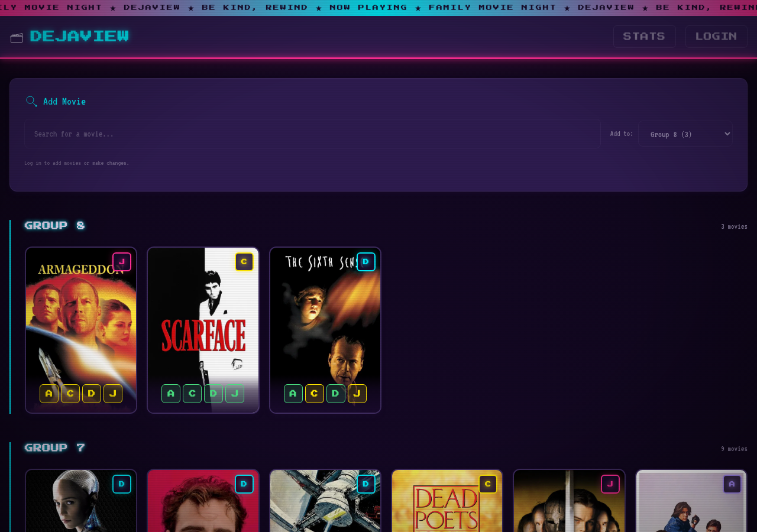Click the J picker badge on Armageddon poster
This screenshot has height=532, width=757.
(x=122, y=262)
